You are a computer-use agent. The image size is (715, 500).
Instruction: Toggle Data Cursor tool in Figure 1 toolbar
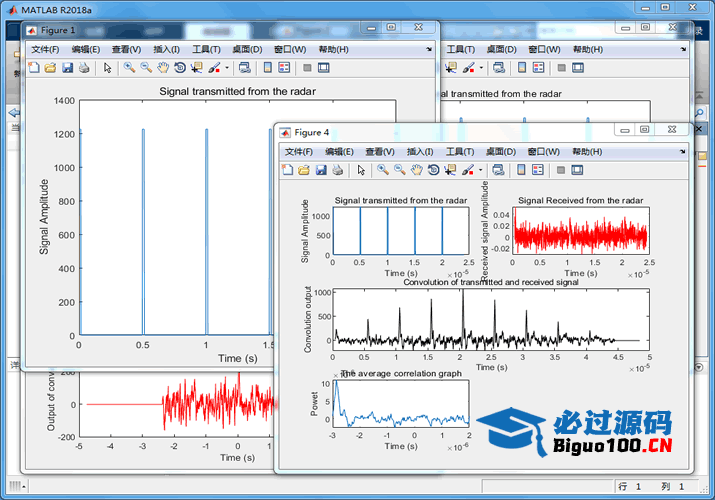196,68
